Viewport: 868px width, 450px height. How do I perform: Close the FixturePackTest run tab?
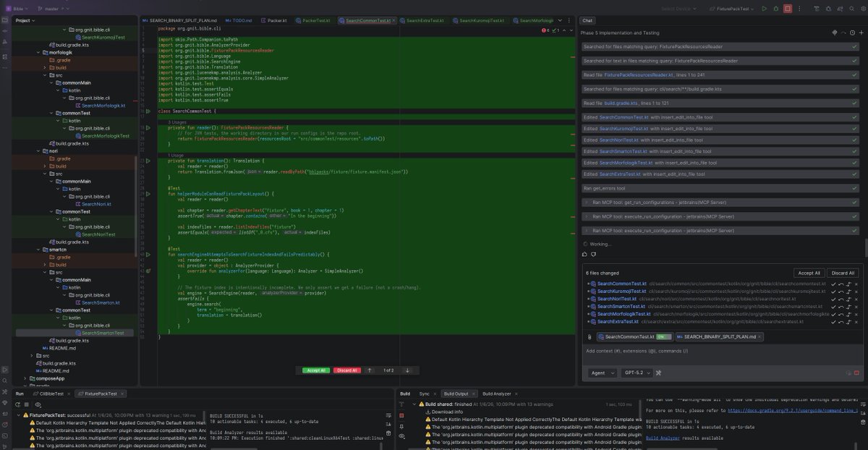(122, 394)
